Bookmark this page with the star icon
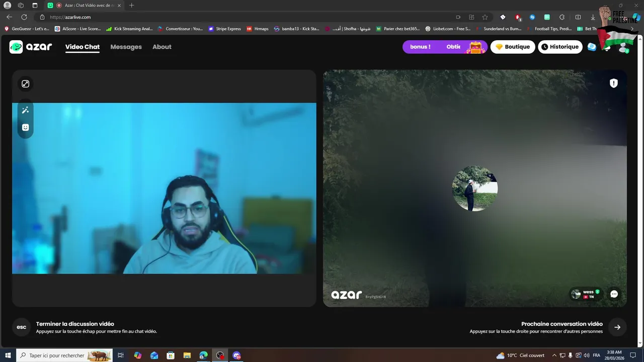This screenshot has width=644, height=362. click(485, 17)
